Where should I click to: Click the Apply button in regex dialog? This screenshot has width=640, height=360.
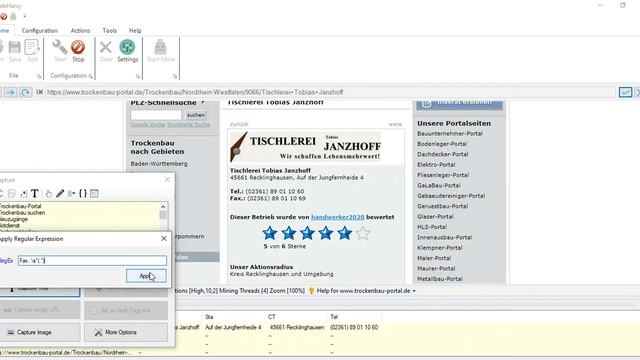pos(146,276)
